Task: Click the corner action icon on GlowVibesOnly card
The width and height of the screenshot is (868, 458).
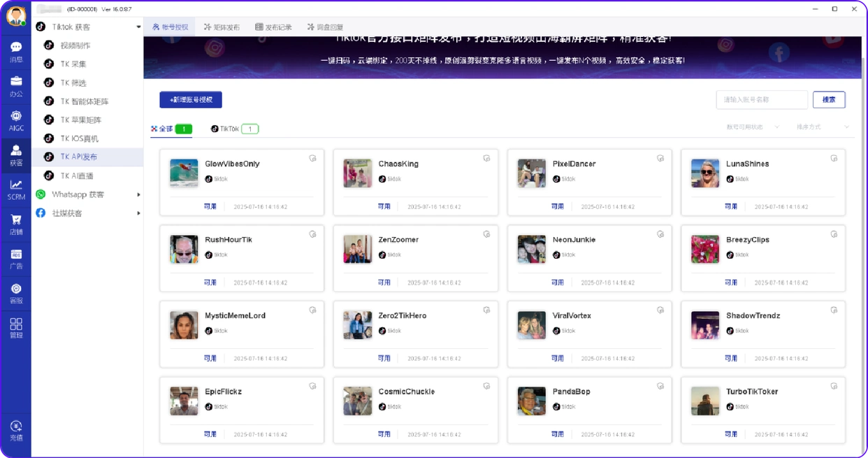Action: 312,158
